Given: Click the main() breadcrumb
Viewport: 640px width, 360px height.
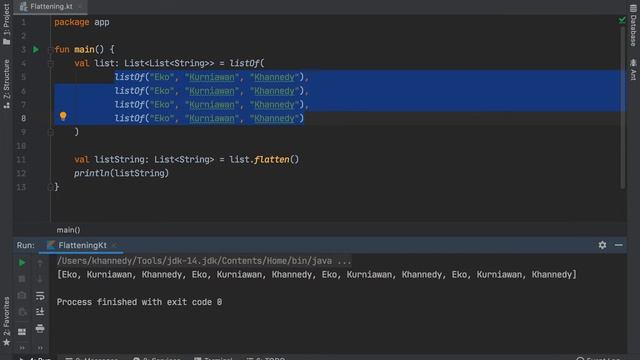Looking at the screenshot, I should [x=69, y=230].
